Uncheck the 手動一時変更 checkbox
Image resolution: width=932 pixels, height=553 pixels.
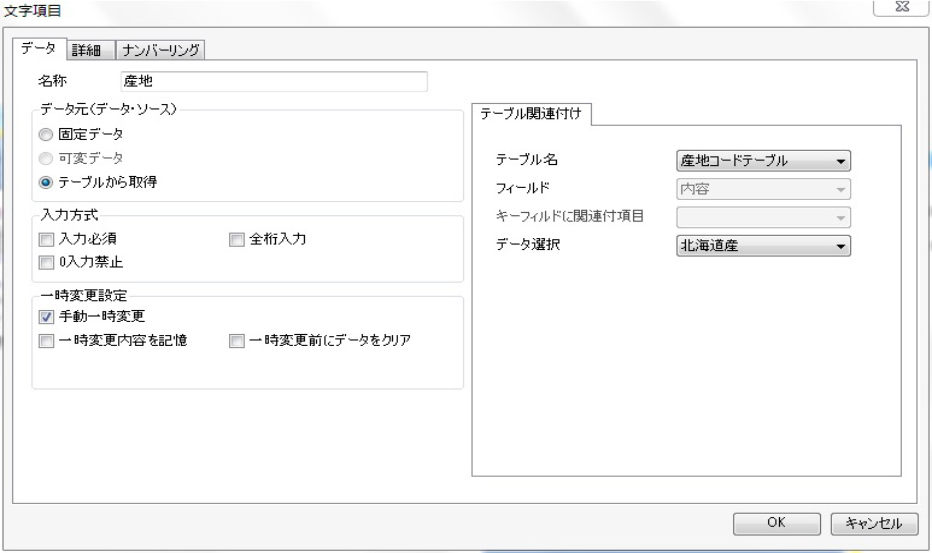[46, 317]
